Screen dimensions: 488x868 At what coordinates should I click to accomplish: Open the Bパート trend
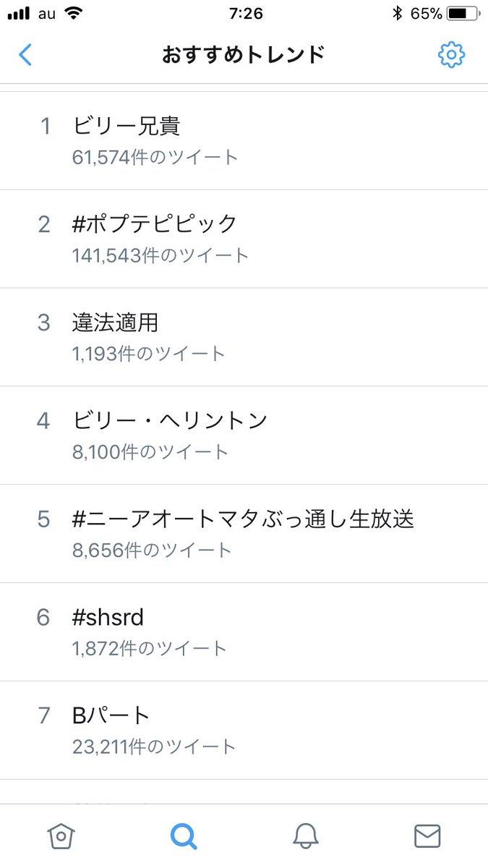111,715
